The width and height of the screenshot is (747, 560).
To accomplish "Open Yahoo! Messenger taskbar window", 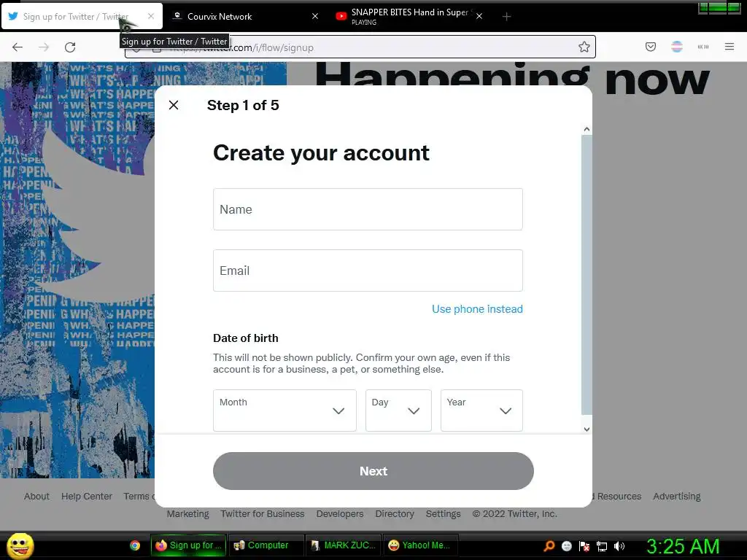I will pyautogui.click(x=420, y=545).
